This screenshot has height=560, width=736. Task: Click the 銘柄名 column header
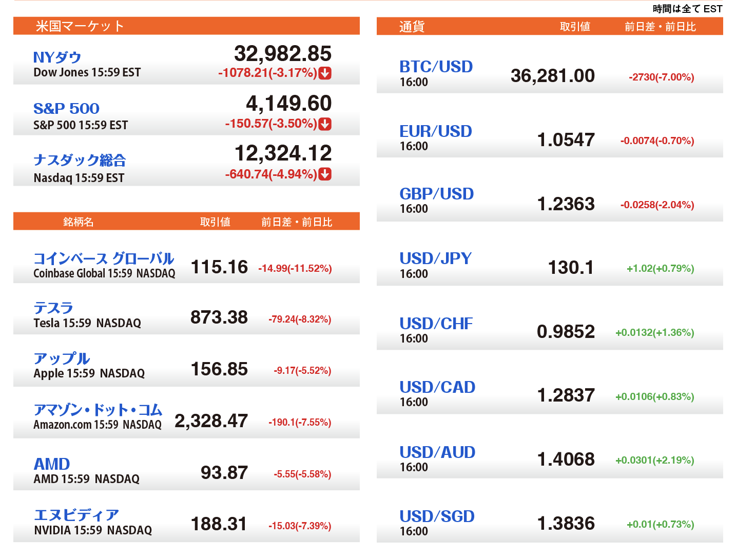click(x=78, y=222)
